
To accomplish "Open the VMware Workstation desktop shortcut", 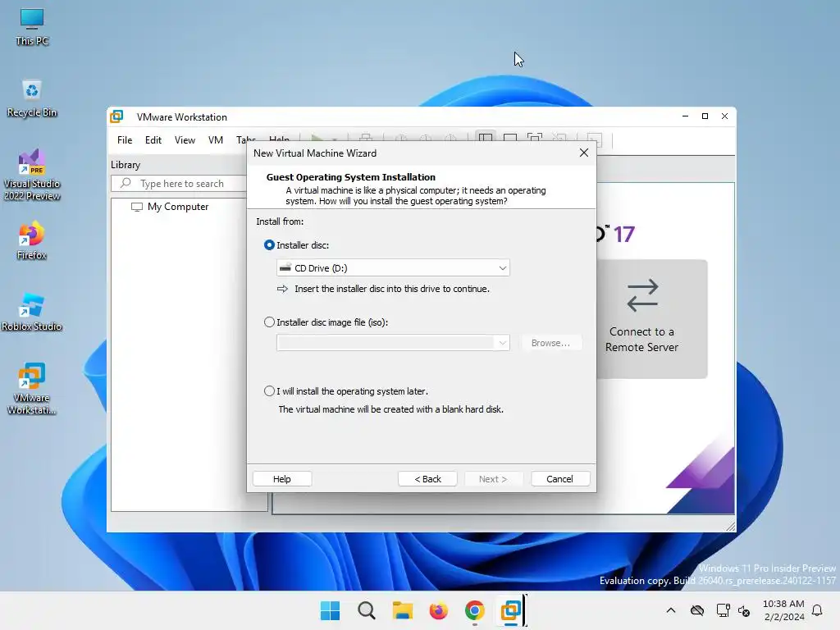I will 32,389.
